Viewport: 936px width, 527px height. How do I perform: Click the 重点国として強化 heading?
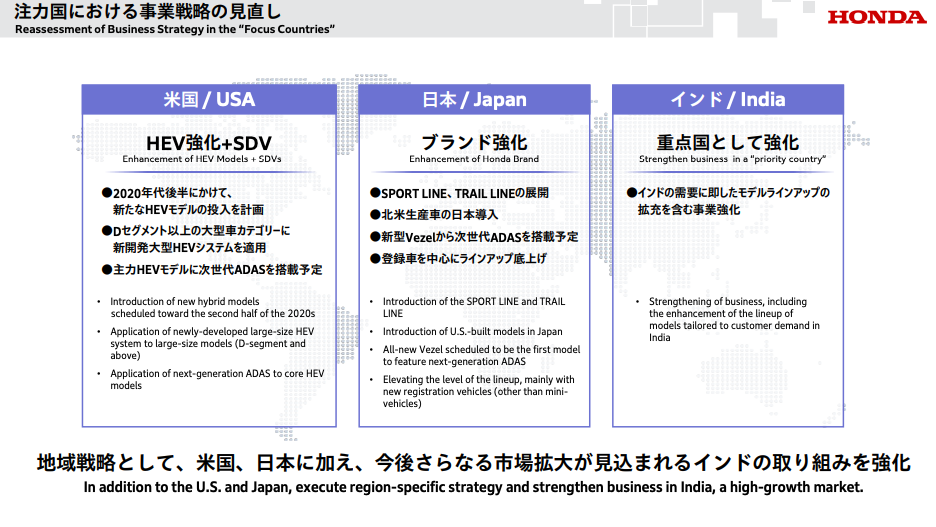tap(727, 142)
